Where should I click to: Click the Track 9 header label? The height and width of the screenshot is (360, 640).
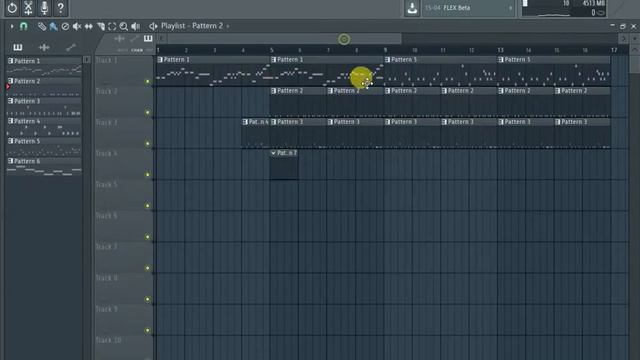(107, 309)
